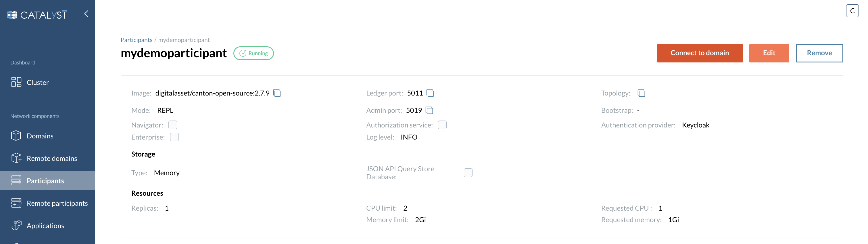The width and height of the screenshot is (868, 244).
Task: Copy ledger port 5011 to clipboard
Action: coord(430,93)
